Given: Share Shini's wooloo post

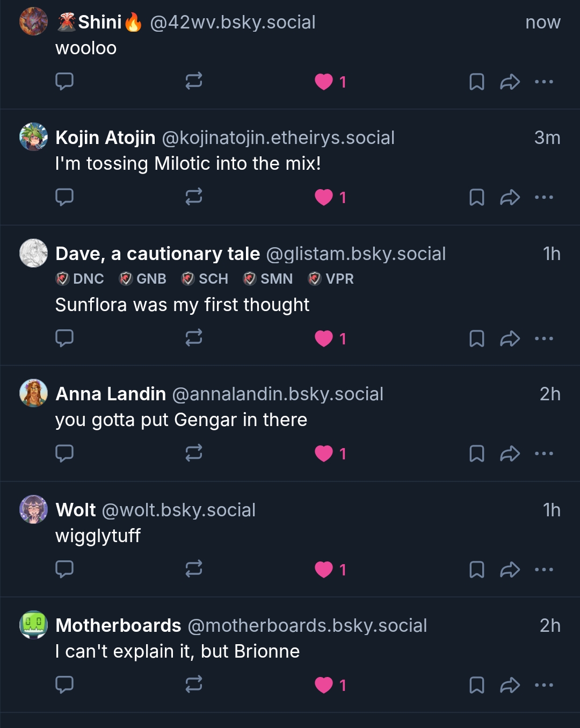Looking at the screenshot, I should coord(510,82).
